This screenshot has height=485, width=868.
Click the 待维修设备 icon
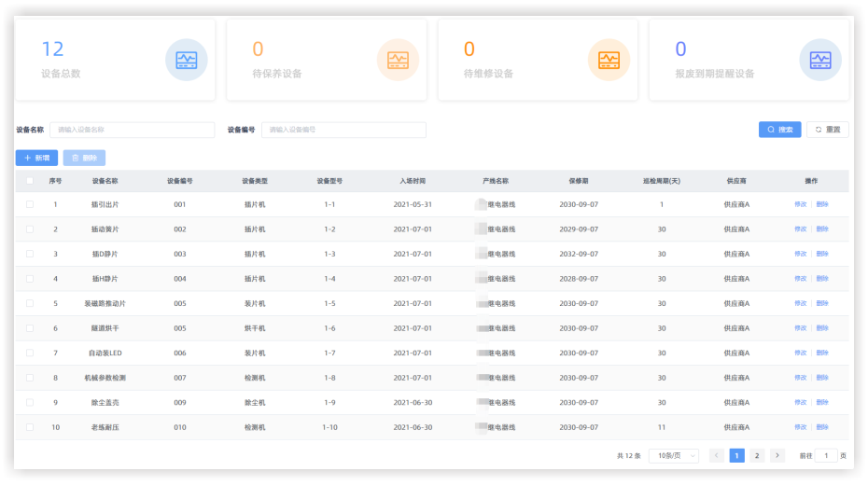(609, 60)
